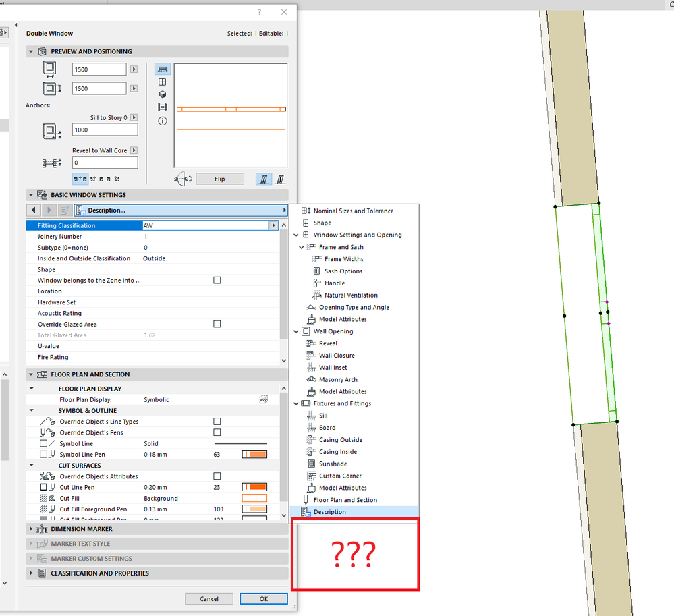The image size is (674, 616).
Task: Click the Symbol Line Pen color swatch
Action: [x=254, y=454]
